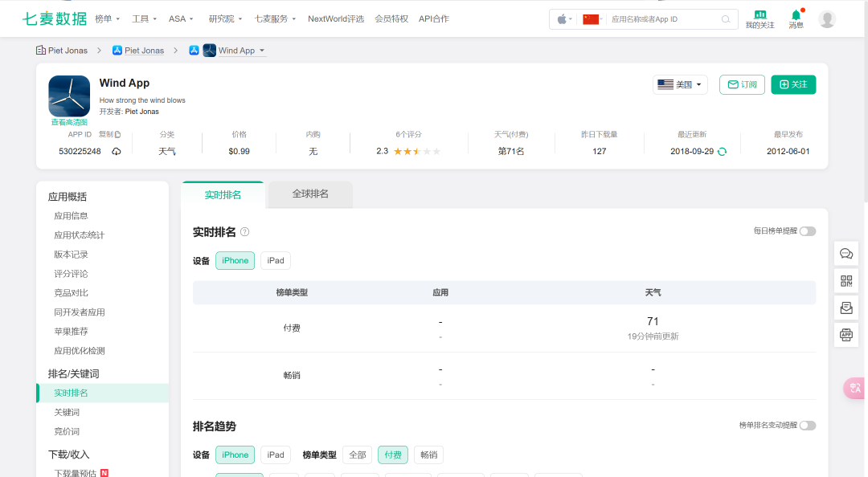The width and height of the screenshot is (868, 477).
Task: Expand 榜单 menu
Action: point(108,18)
